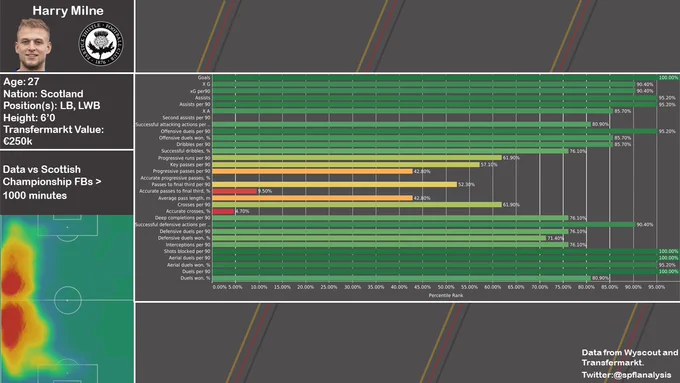Click the 'Successful dribbles, %' bar
Viewport: 680px width, 383px height.
[x=390, y=151]
